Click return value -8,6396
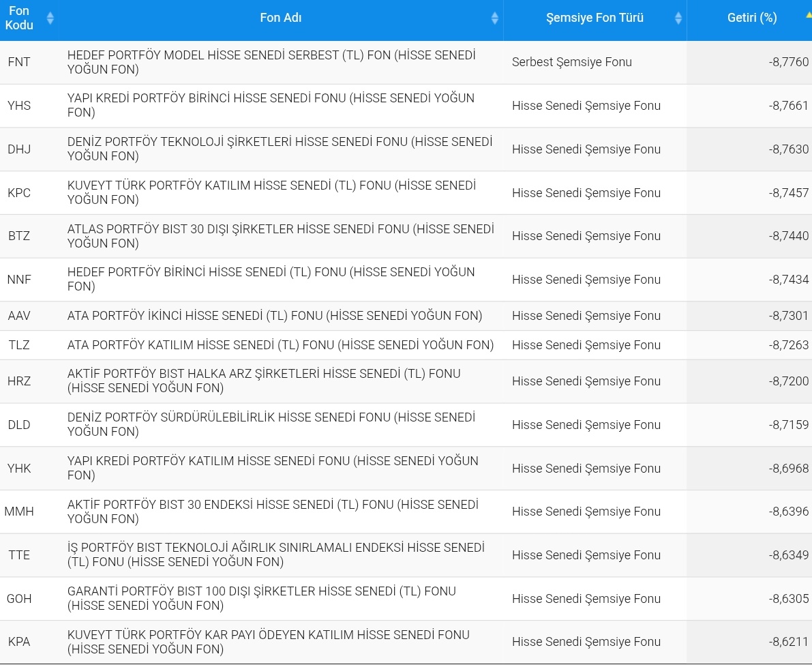Screen dimensions: 812x665 pos(789,512)
